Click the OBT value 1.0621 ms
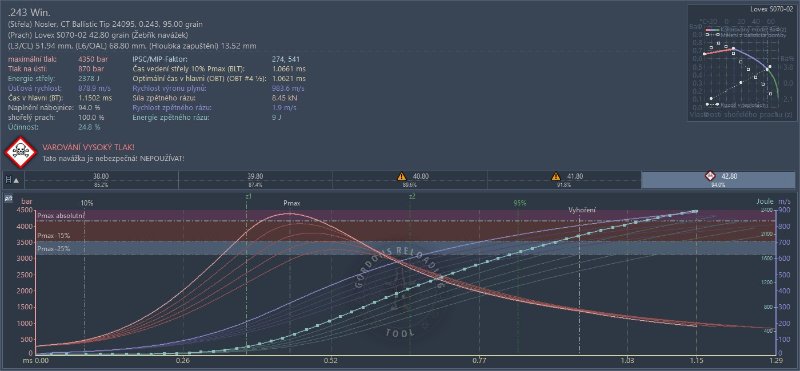The width and height of the screenshot is (800, 371). click(289, 78)
